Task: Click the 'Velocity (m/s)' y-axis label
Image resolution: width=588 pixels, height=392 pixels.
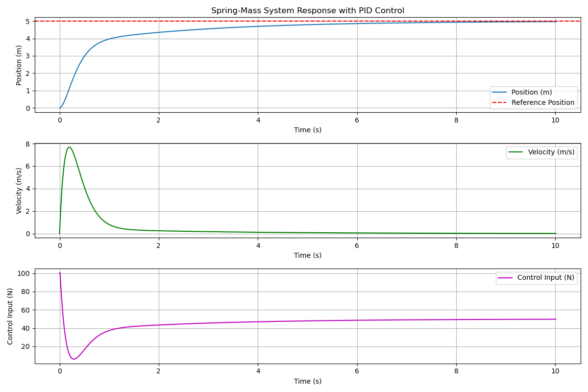Action: coord(19,191)
